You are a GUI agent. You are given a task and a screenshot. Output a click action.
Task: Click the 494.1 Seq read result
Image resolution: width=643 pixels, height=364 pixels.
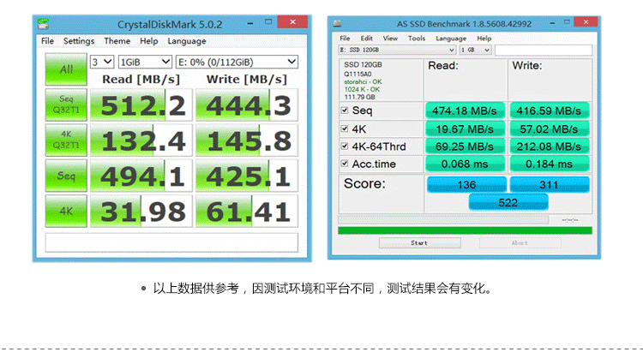click(x=141, y=176)
